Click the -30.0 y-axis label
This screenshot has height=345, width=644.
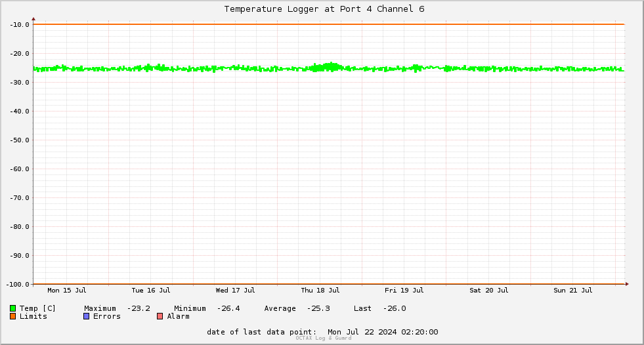[x=20, y=83]
